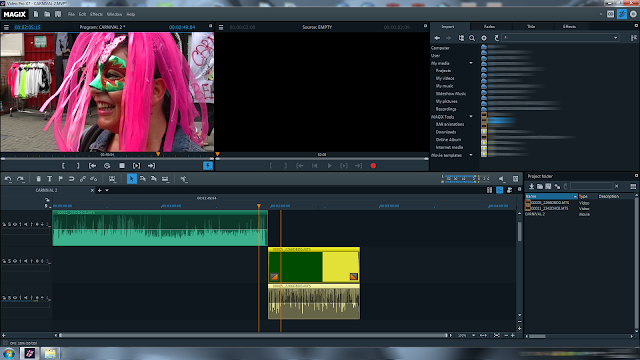Open the timeline zoom percentage dropdown

click(x=473, y=335)
